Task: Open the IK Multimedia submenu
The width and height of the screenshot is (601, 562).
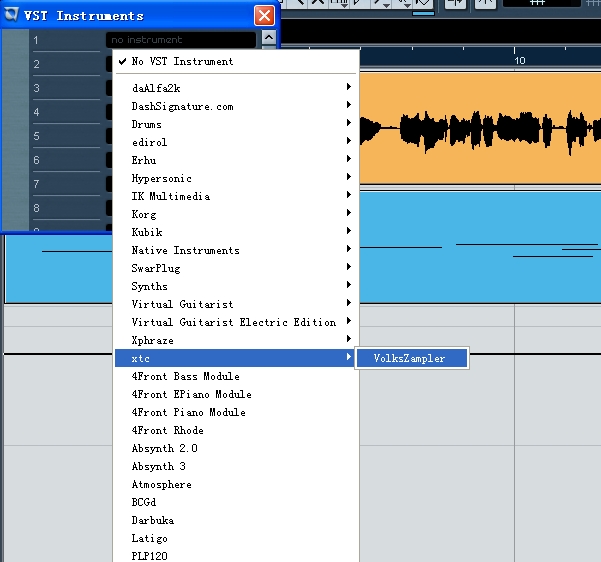Action: pos(236,196)
